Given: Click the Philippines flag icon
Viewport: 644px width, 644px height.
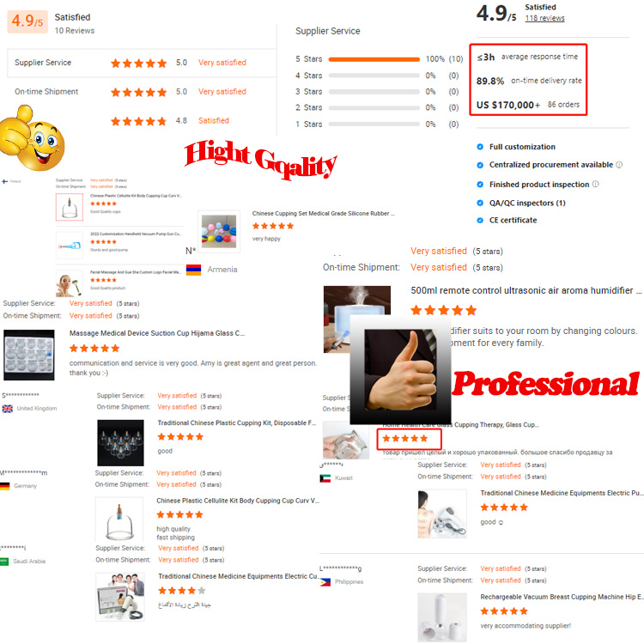Looking at the screenshot, I should coord(325,582).
